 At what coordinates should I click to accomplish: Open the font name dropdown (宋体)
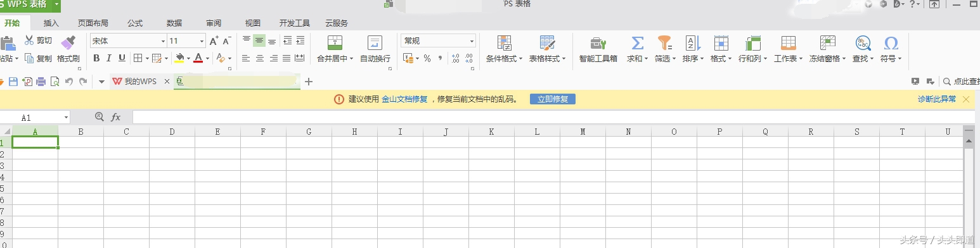(162, 40)
